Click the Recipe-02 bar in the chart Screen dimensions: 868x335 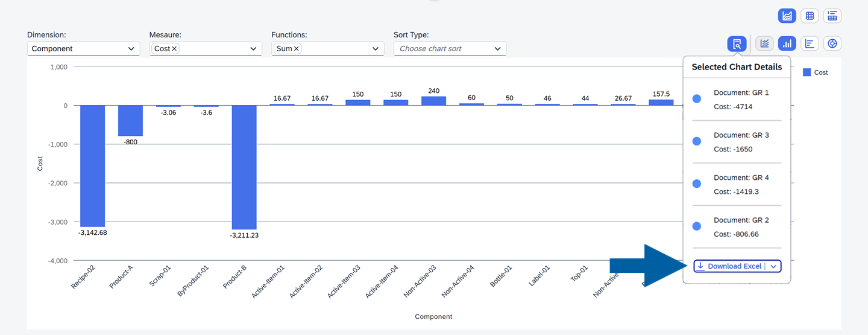[x=93, y=166]
